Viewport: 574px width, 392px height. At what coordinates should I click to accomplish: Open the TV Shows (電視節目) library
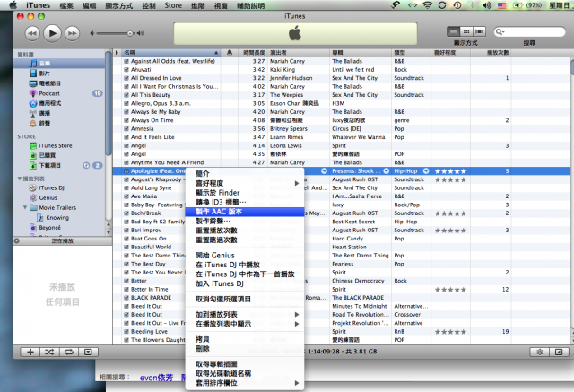(x=59, y=83)
